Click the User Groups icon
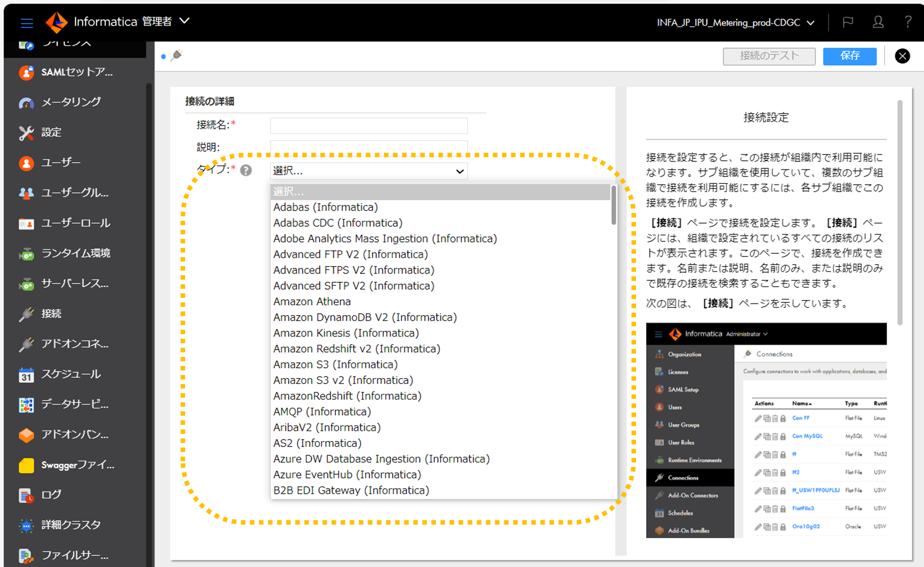924x567 pixels. coord(26,193)
